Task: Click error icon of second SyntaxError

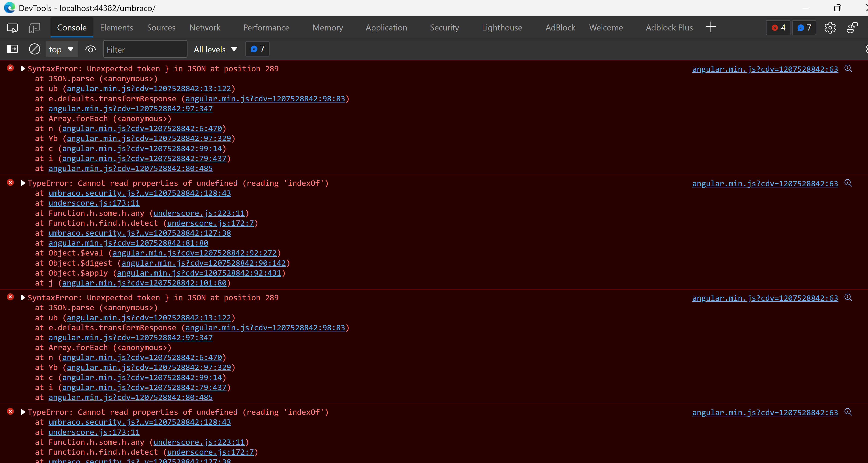Action: coord(10,297)
